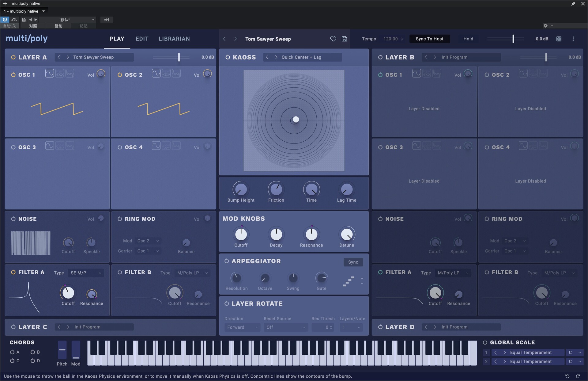This screenshot has width=588, height=381.
Task: Click the arpeggiator pattern staircase icon
Action: click(x=349, y=281)
